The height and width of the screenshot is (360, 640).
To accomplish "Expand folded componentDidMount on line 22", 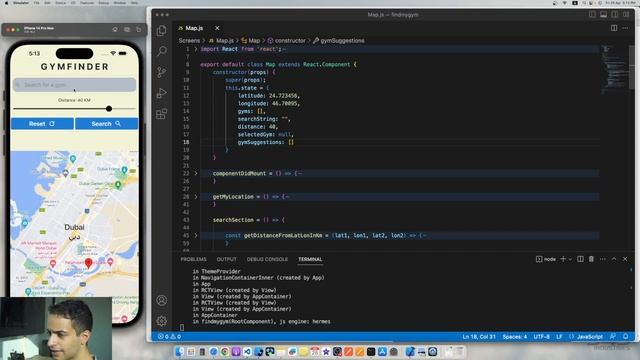I will (x=196, y=173).
